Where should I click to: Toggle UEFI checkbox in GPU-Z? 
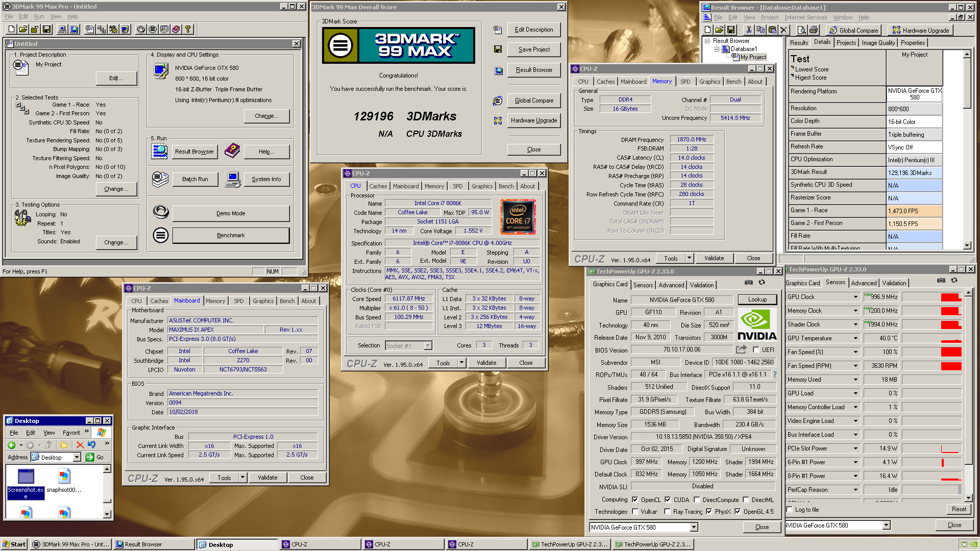pyautogui.click(x=756, y=350)
